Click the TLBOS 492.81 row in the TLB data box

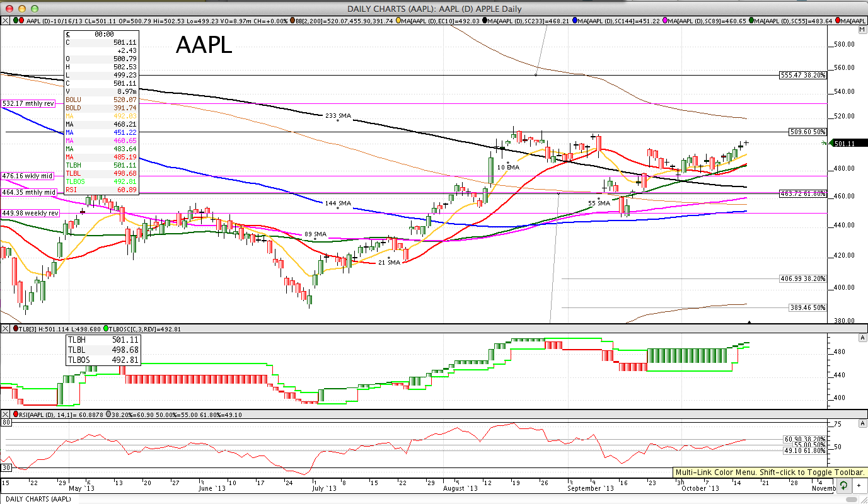pos(102,360)
